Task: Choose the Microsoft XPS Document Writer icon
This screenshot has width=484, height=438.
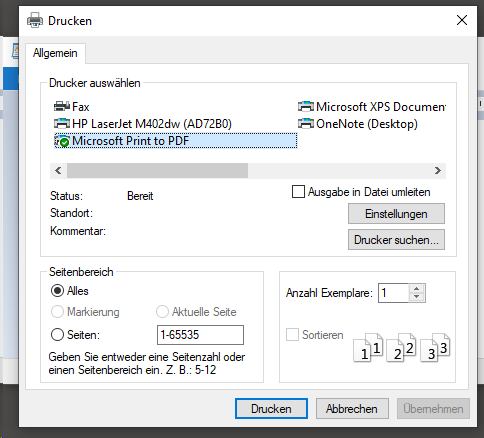Action: pyautogui.click(x=306, y=107)
